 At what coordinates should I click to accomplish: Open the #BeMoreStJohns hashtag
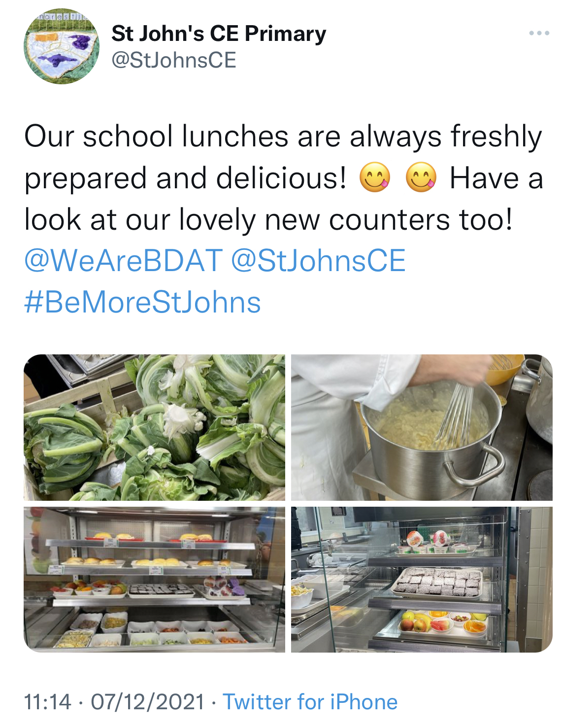(142, 302)
